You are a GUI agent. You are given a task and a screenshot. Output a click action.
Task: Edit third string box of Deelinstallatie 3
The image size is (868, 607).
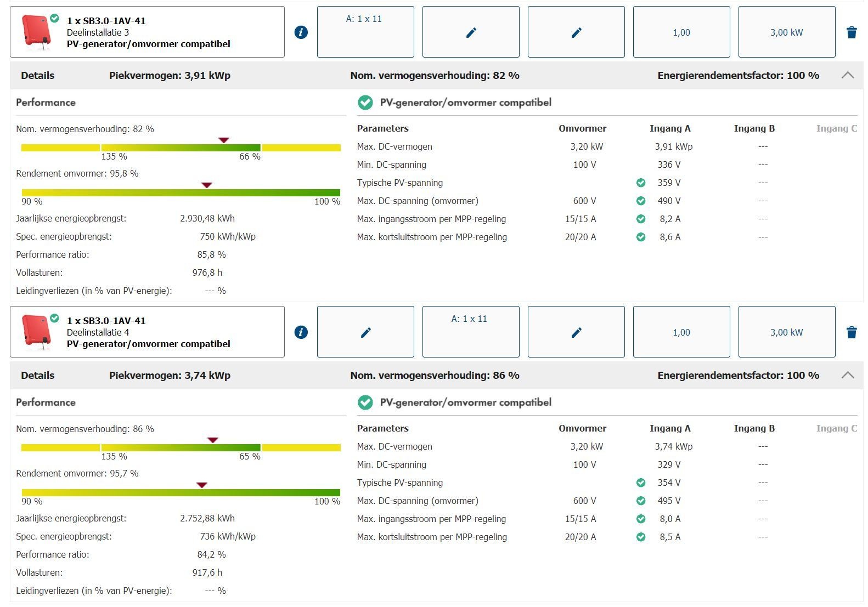pos(576,32)
